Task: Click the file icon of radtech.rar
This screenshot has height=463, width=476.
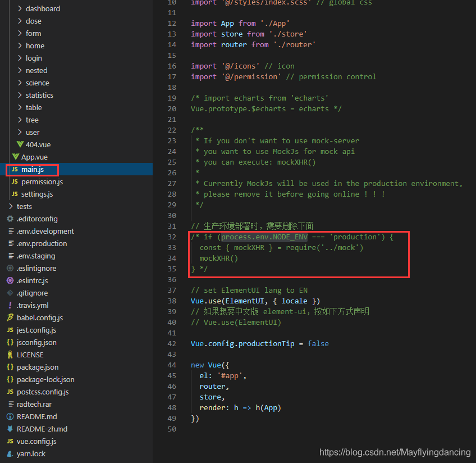Action: coord(11,404)
